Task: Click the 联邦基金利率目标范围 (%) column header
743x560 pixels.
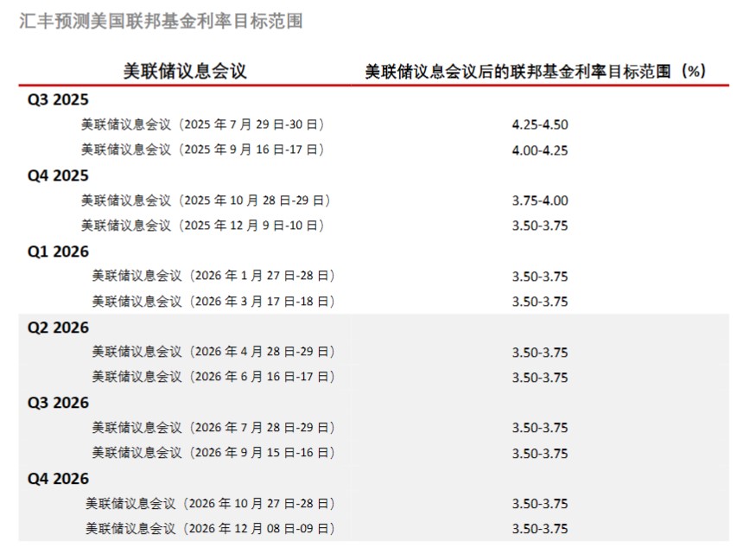Action: [x=536, y=71]
